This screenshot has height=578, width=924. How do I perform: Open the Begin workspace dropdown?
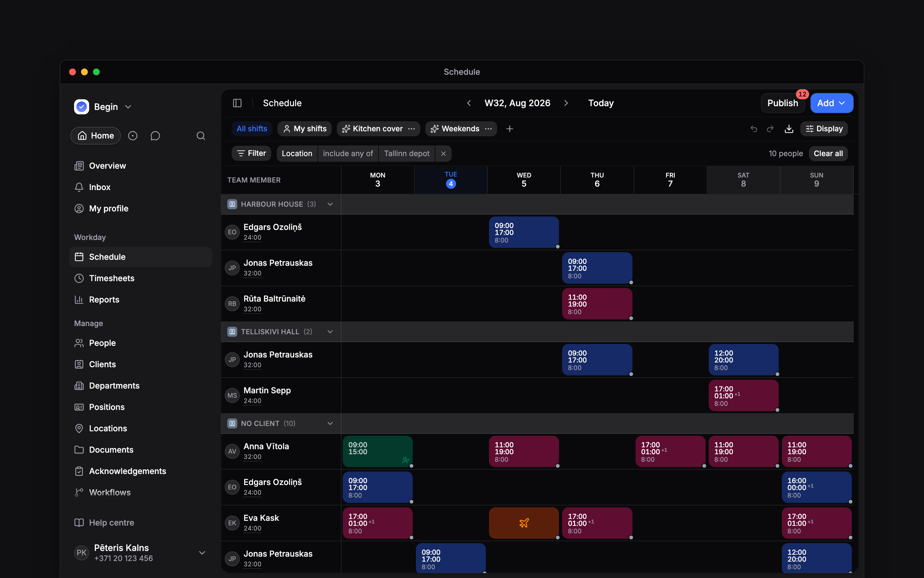point(103,107)
